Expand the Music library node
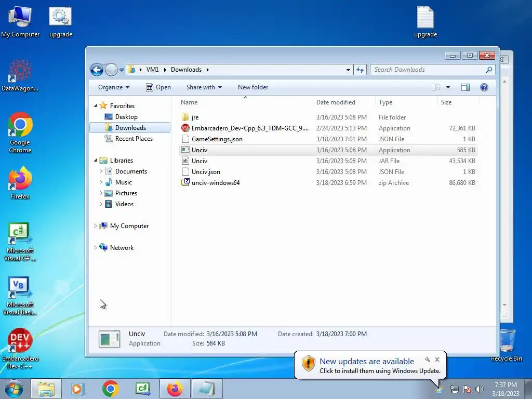532x399 pixels. pos(101,182)
